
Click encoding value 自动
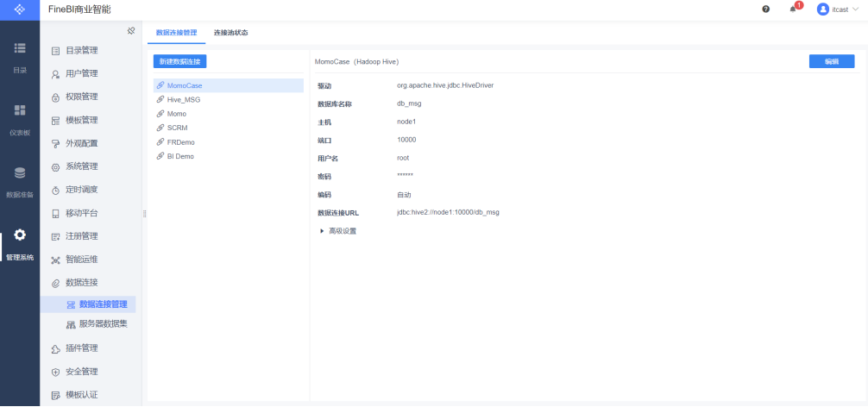404,195
